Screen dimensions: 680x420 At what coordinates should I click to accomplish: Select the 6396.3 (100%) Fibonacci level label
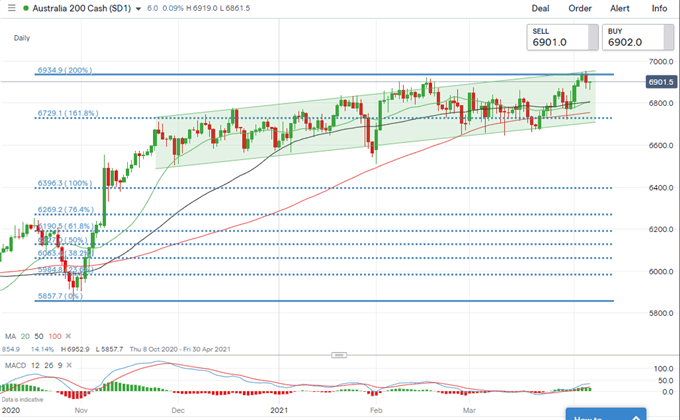pos(65,183)
